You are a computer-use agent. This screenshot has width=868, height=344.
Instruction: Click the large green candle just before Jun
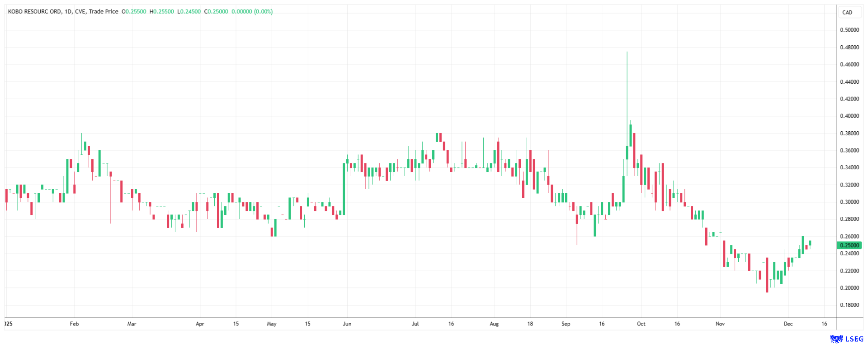click(x=344, y=189)
